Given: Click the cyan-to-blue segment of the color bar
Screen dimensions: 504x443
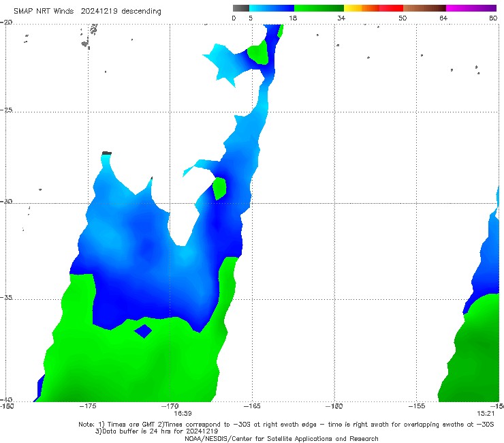Looking at the screenshot, I should tap(272, 8).
